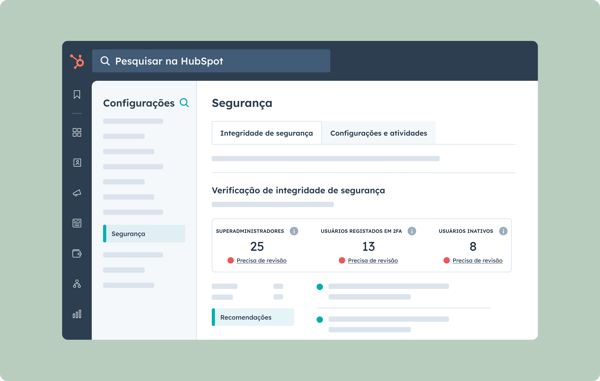Click the HubSpot sprocket logo
The height and width of the screenshot is (381, 600).
pyautogui.click(x=77, y=61)
